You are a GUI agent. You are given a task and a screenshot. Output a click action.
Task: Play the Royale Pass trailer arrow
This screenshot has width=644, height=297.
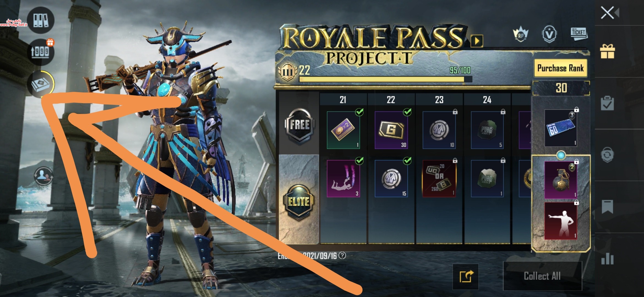click(477, 41)
